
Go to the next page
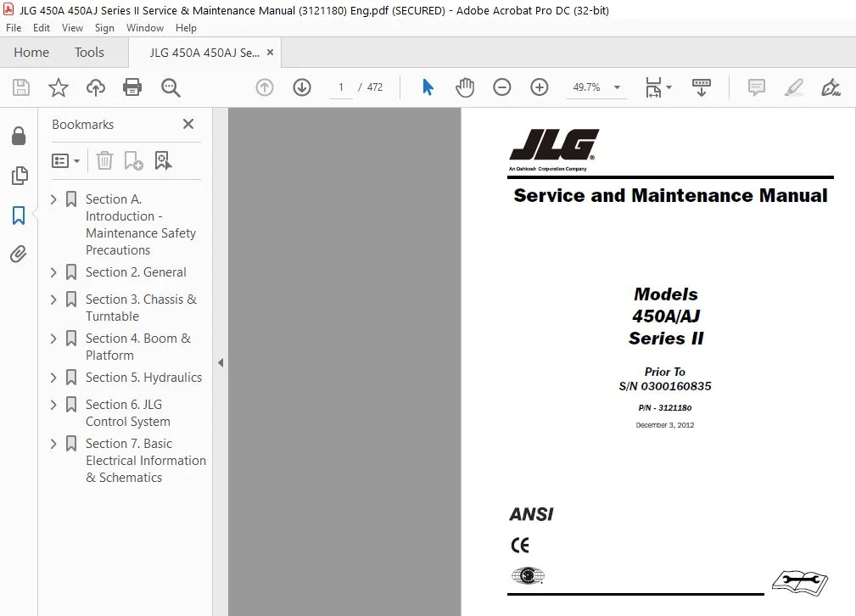[302, 87]
